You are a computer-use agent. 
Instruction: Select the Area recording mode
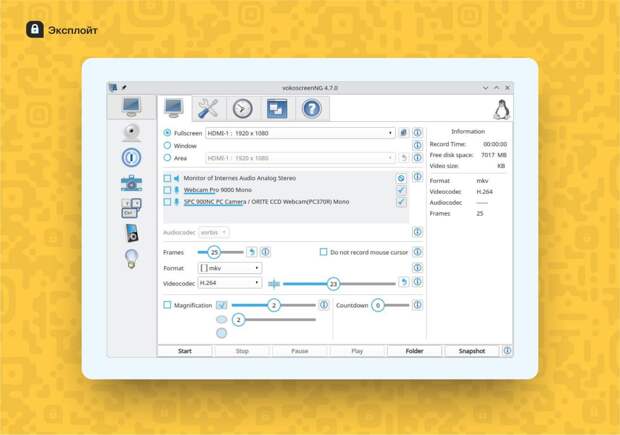coord(167,158)
